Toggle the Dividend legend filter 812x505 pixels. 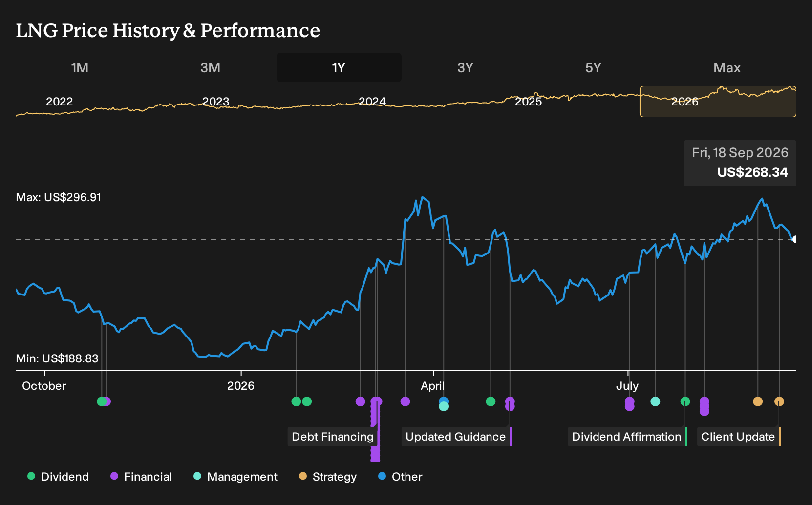pos(58,477)
